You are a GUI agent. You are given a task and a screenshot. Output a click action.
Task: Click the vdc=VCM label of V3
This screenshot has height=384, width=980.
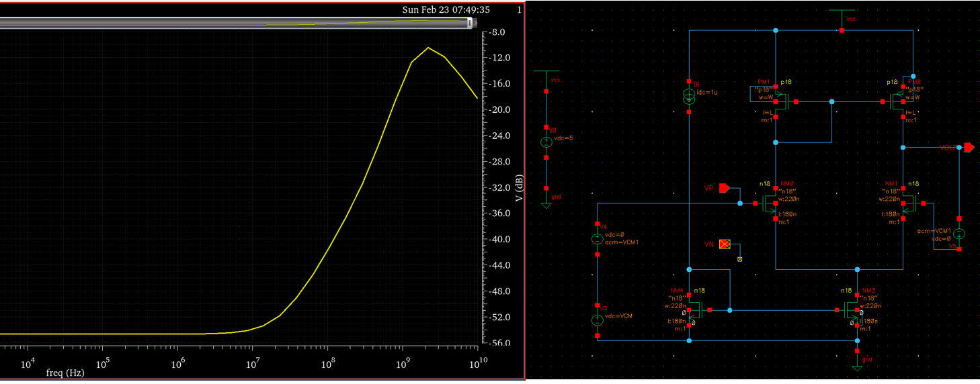point(619,316)
